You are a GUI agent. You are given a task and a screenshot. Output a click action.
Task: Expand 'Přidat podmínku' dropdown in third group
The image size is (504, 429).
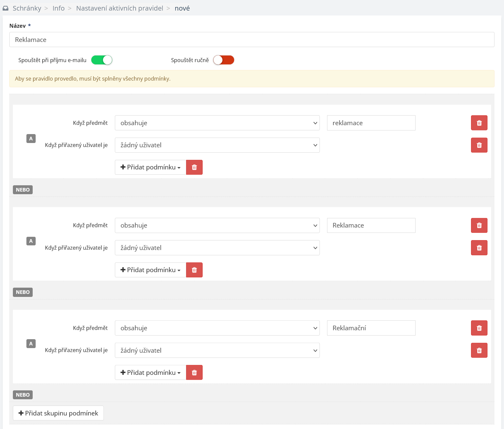pos(151,373)
